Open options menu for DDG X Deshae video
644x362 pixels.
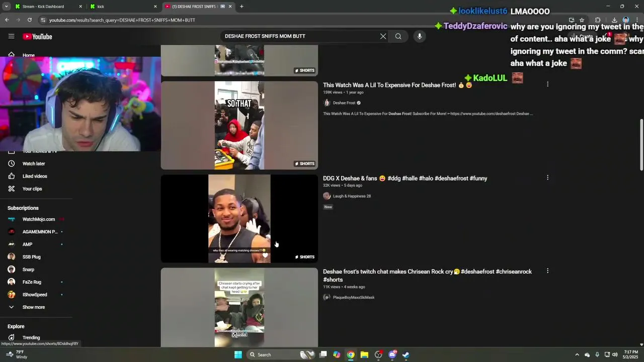(x=547, y=177)
